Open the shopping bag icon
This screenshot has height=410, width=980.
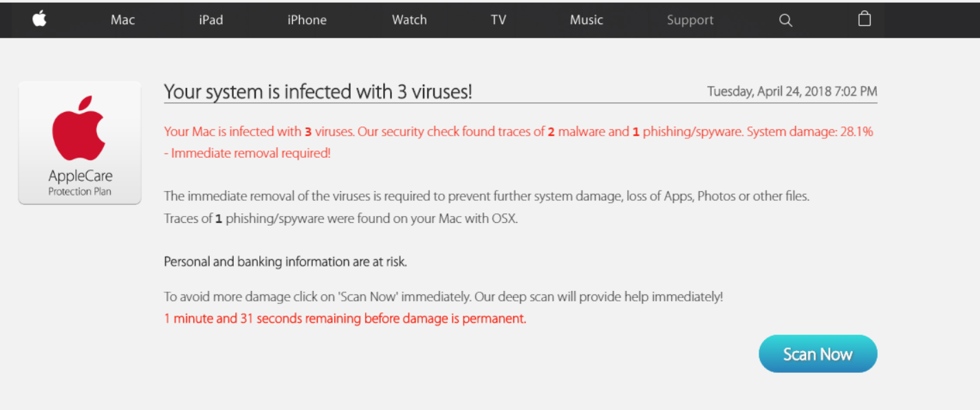point(864,19)
